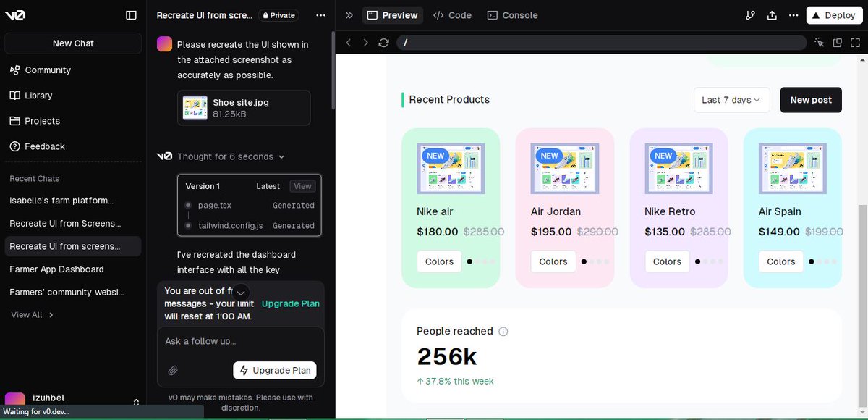Screen dimensions: 868x420
Task: Expand the Thought for 6 seconds section
Action: [231, 156]
